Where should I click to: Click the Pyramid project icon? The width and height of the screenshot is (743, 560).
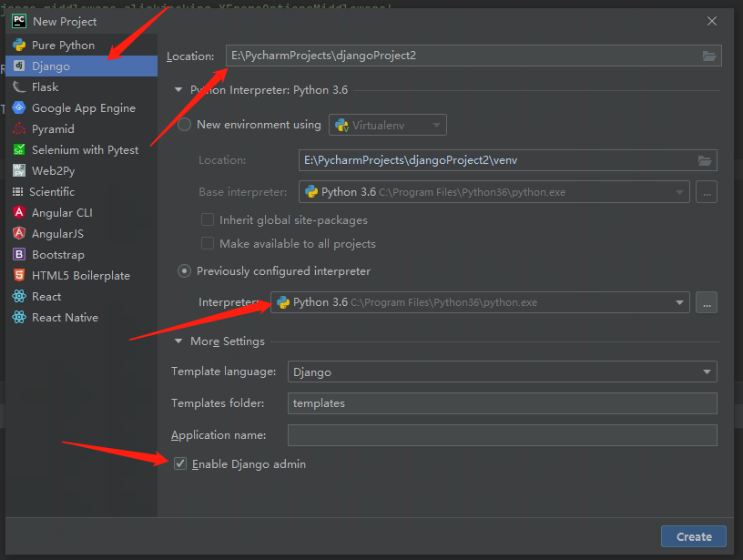point(19,128)
